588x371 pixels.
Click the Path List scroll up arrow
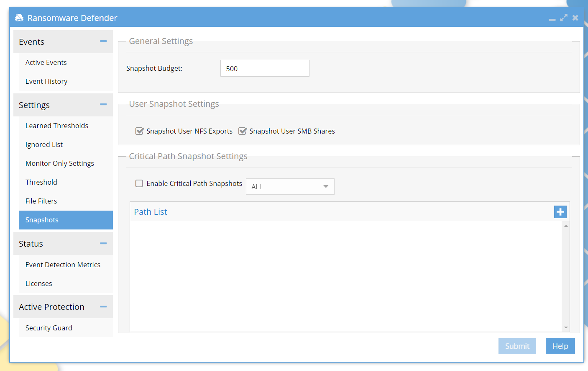point(566,226)
